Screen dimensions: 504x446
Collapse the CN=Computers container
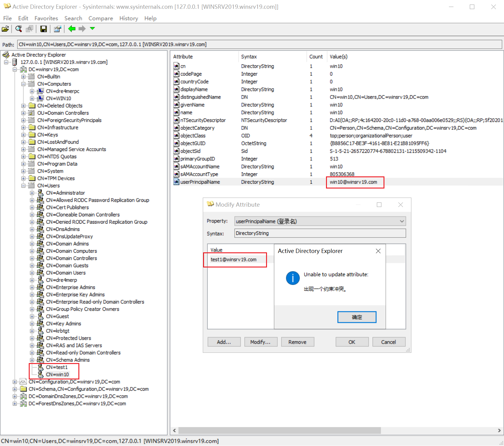click(x=23, y=84)
